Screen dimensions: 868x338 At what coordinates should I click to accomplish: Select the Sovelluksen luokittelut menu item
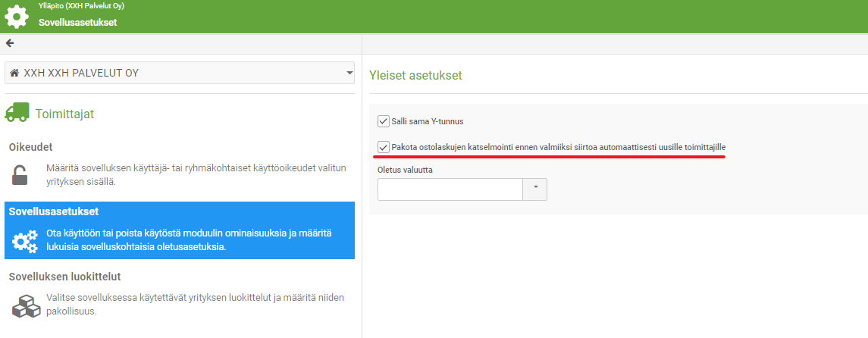pyautogui.click(x=64, y=276)
